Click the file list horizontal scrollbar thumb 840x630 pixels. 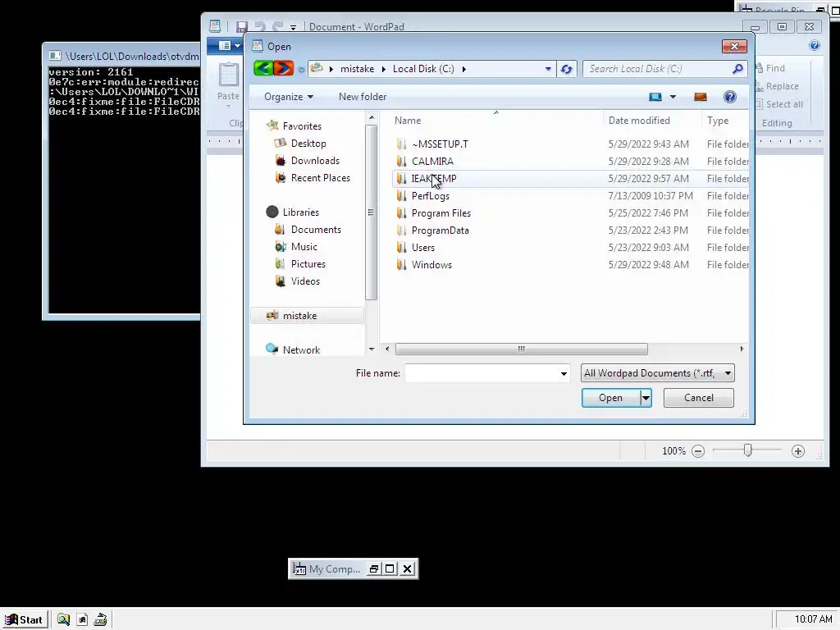click(x=521, y=349)
